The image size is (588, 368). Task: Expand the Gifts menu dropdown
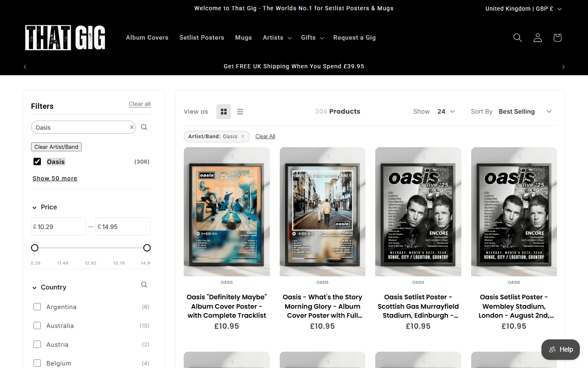point(312,38)
